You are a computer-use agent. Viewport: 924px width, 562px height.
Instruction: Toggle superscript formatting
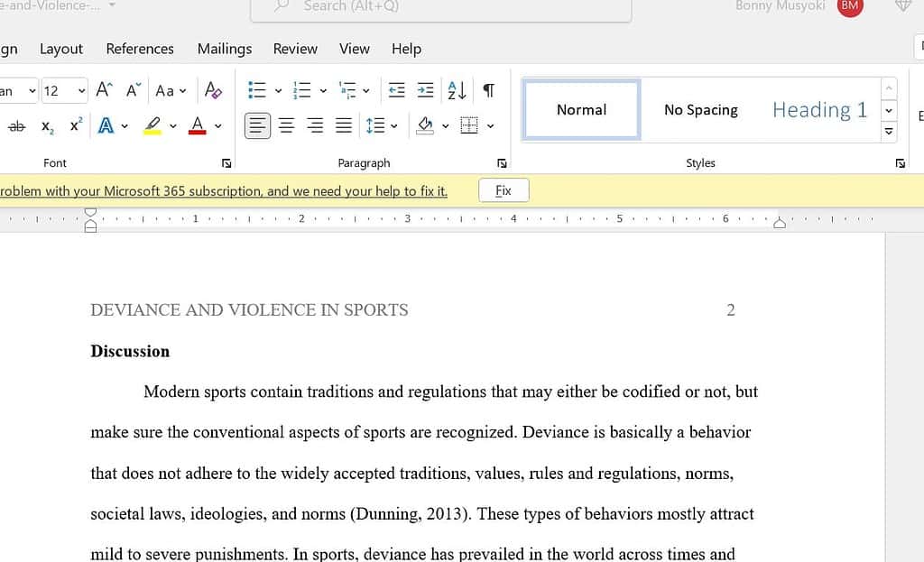76,125
